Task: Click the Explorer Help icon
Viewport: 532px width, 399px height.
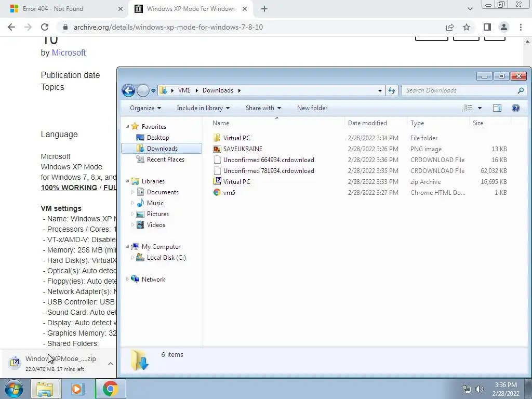Action: pyautogui.click(x=516, y=108)
